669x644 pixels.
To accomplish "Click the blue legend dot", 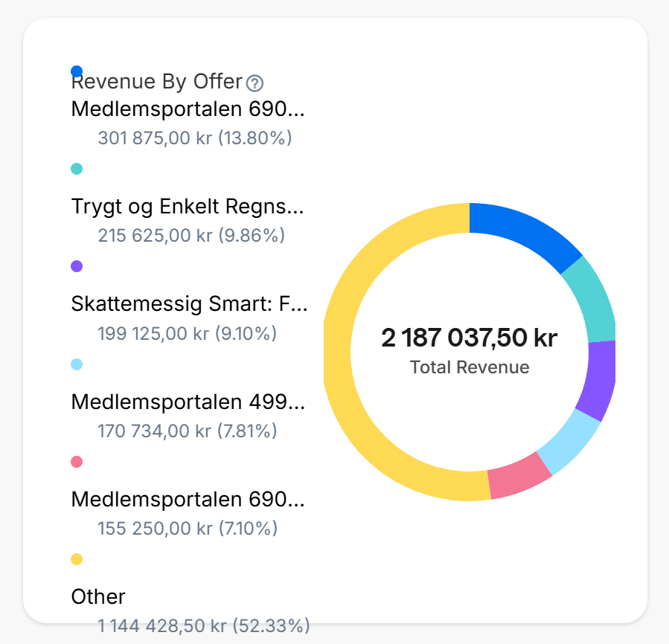I will coord(77,71).
